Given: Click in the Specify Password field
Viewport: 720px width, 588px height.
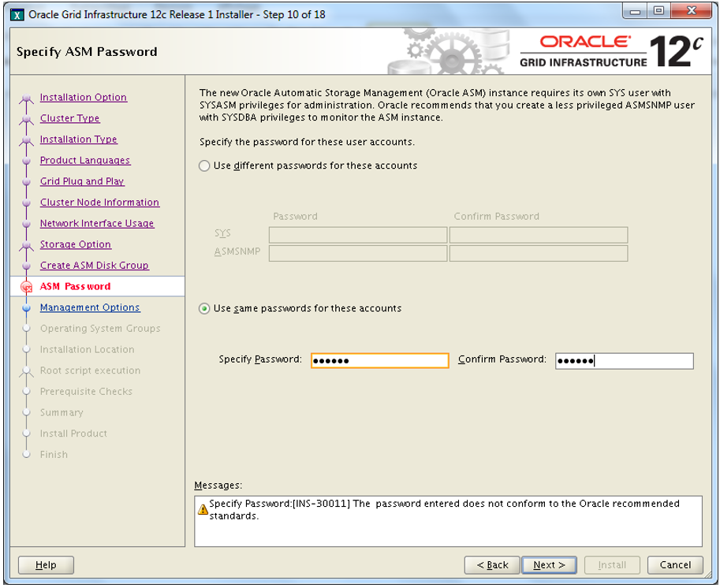Looking at the screenshot, I should [x=380, y=361].
